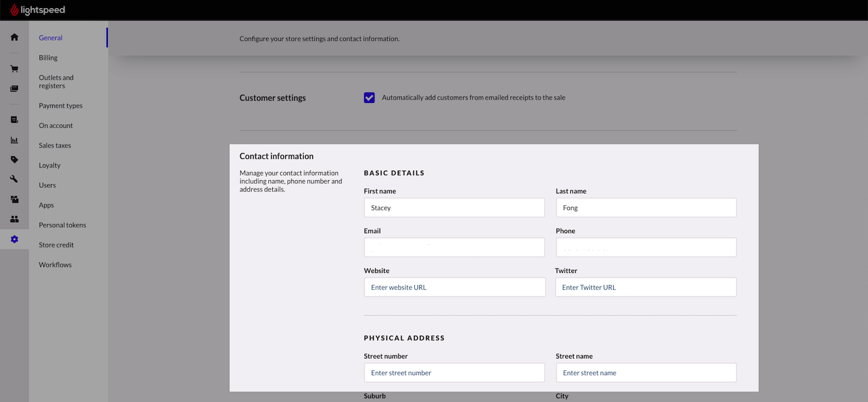This screenshot has height=402, width=868.
Task: Go to Outlets and registers settings
Action: point(56,82)
